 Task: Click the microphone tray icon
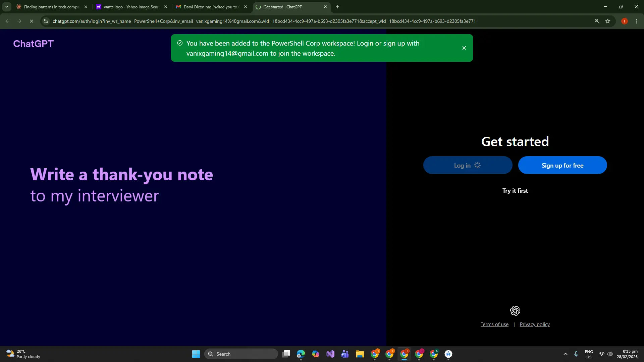576,354
